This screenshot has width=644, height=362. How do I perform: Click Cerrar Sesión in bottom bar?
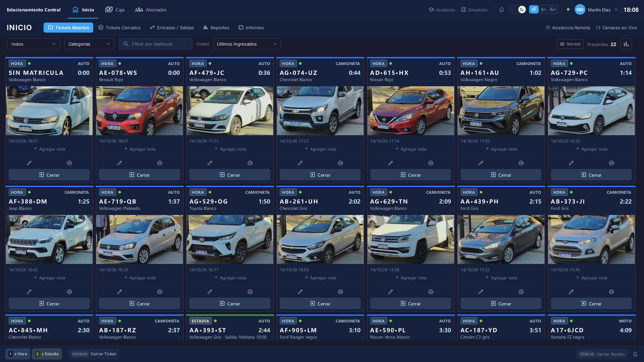602,354
